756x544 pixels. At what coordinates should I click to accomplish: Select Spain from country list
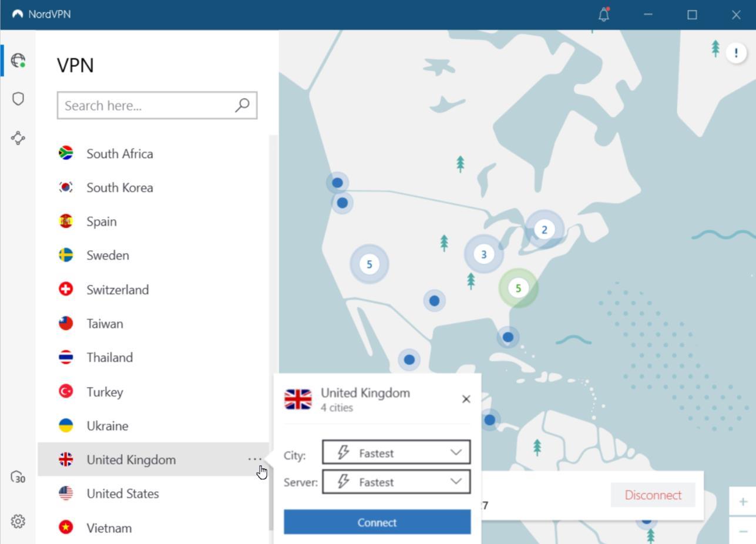(153, 221)
